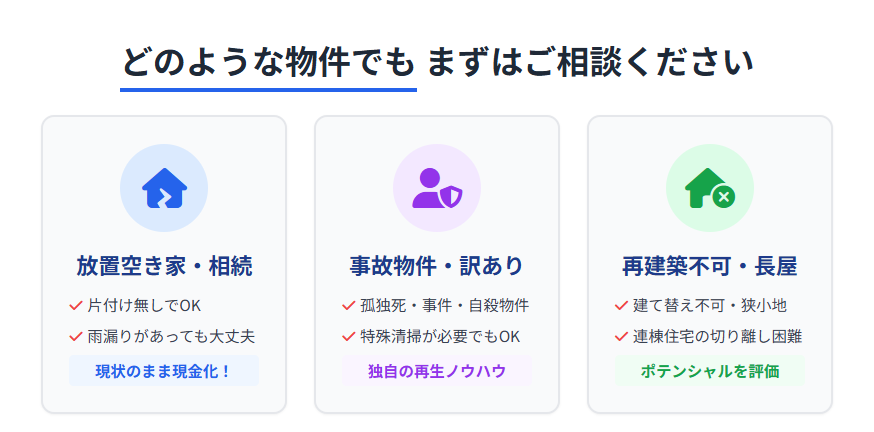
Task: Click the blue damaged house icon
Action: pos(164,187)
